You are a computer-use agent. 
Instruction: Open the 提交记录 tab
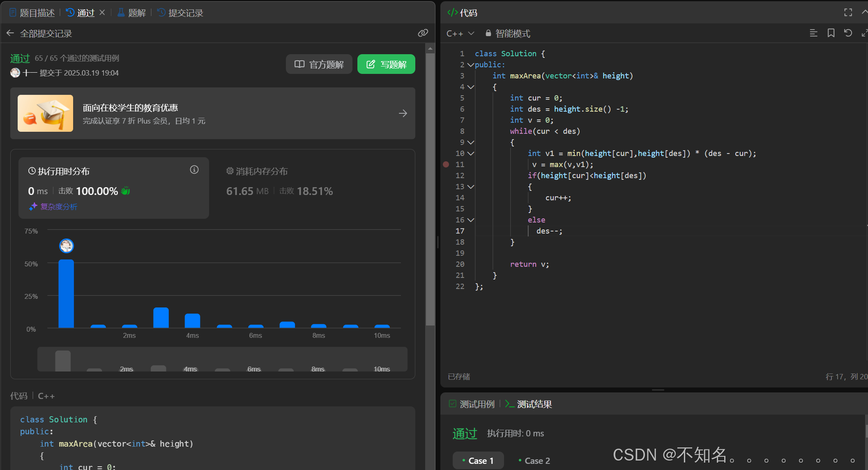[x=180, y=13]
